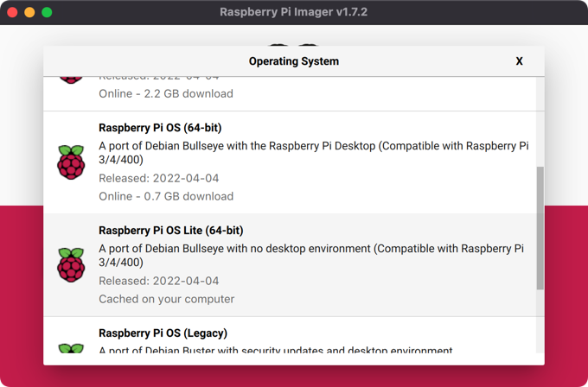Minimize the window with the yellow button

(x=29, y=12)
